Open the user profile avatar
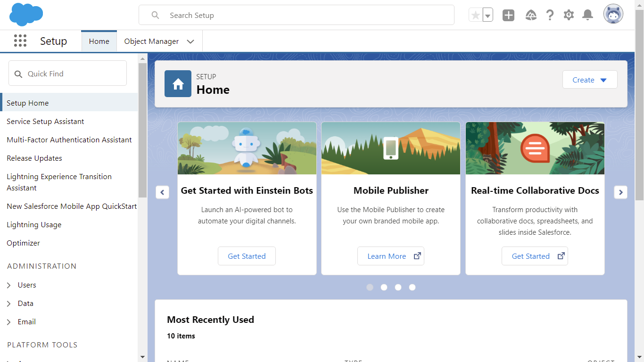 click(x=613, y=14)
